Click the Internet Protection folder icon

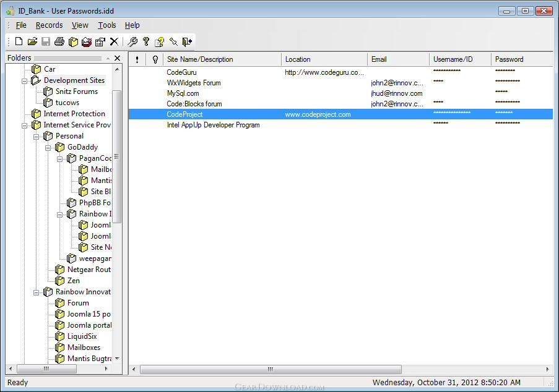36,114
